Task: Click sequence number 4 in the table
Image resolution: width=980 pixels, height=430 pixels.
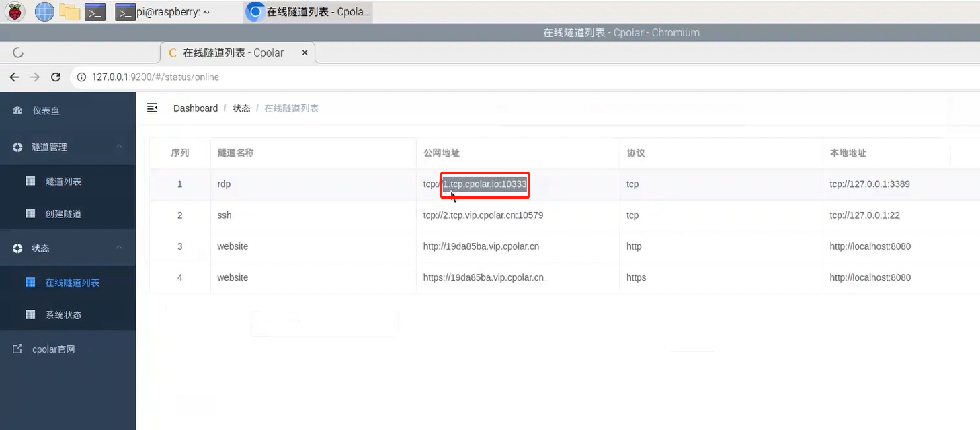Action: point(179,277)
